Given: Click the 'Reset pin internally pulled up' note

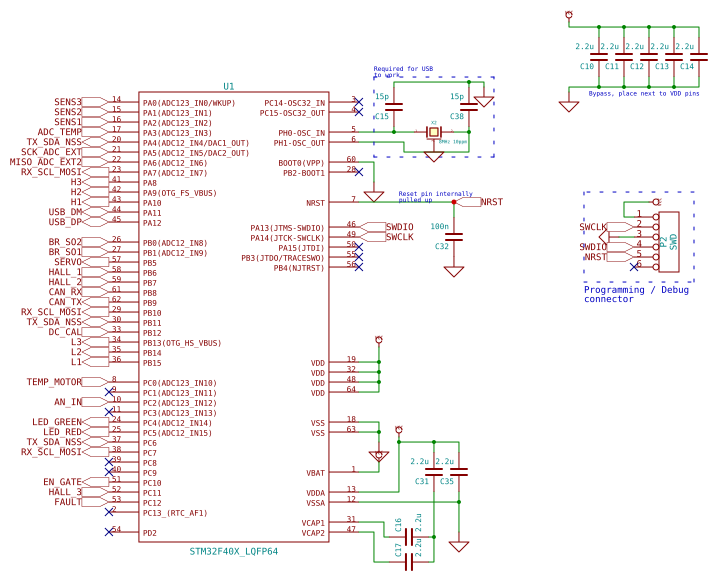Looking at the screenshot, I should (435, 197).
